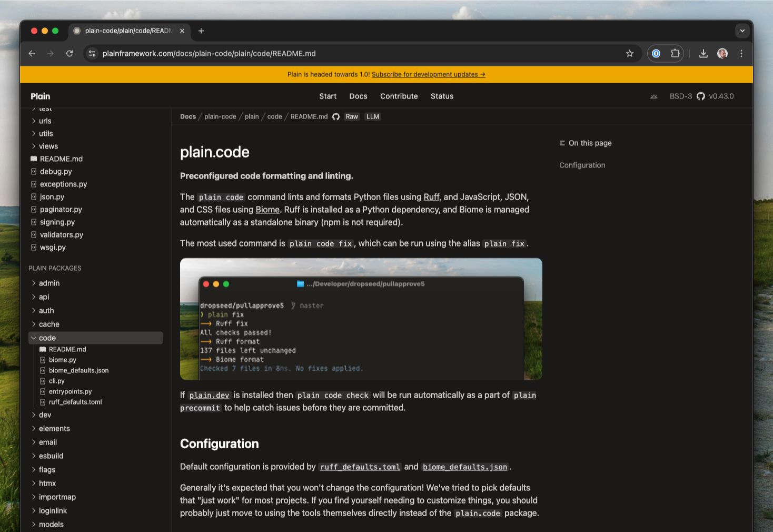This screenshot has width=773, height=532.
Task: Open ruff_defaults.toml in the sidebar
Action: click(75, 402)
